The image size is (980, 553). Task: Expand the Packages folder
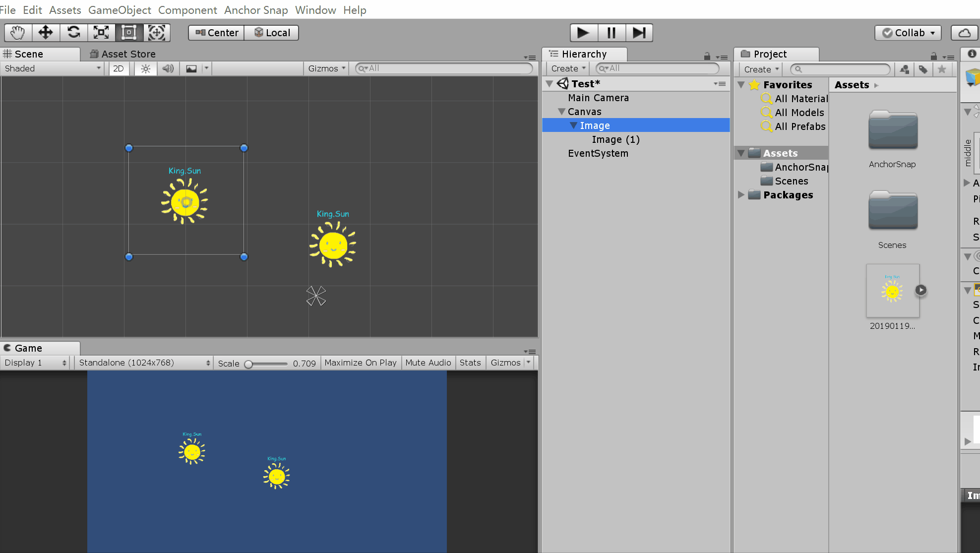pyautogui.click(x=741, y=195)
